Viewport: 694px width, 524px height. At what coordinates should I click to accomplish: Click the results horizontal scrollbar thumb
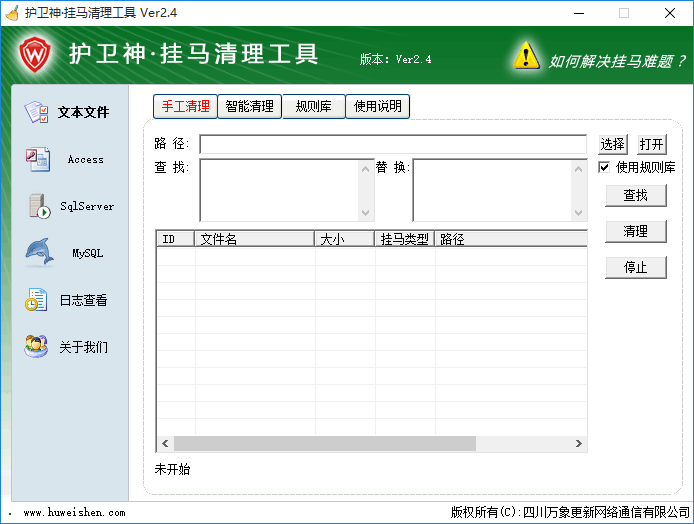coord(325,443)
